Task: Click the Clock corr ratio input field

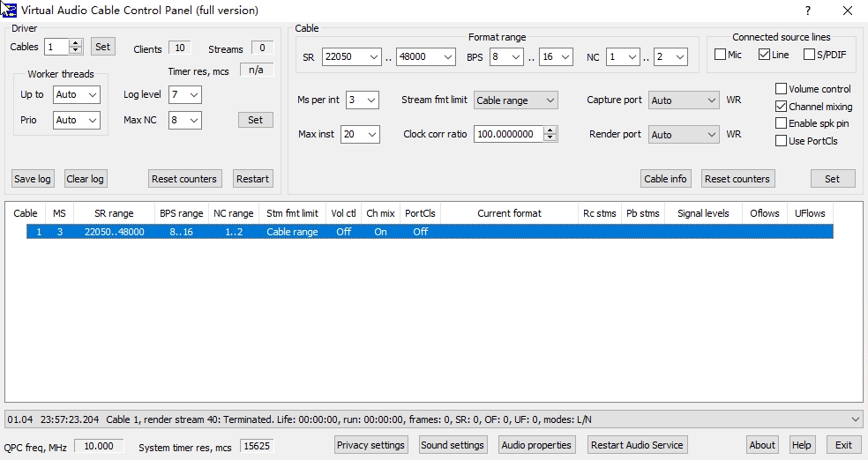Action: click(x=507, y=135)
